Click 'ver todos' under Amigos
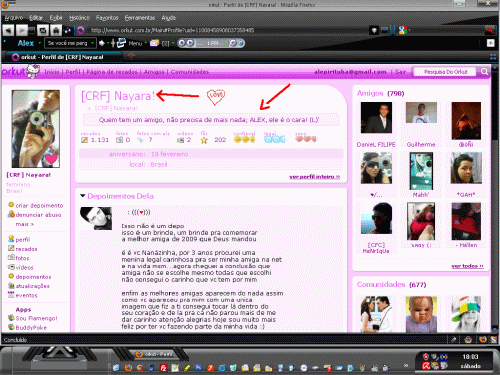The height and width of the screenshot is (375, 500). [x=467, y=266]
